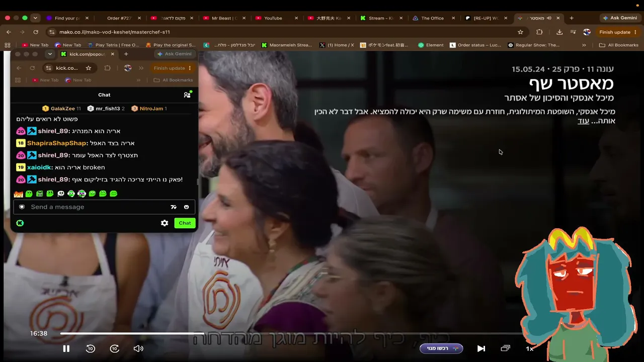Mute audio on the מאסטר tab
The image size is (644, 362).
[x=549, y=18]
